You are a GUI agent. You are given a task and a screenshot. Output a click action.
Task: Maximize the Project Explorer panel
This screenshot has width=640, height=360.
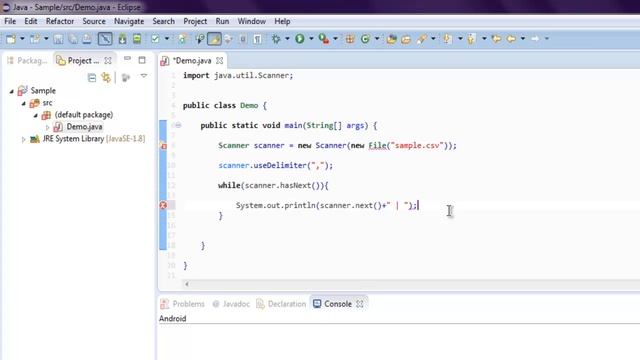[142, 60]
